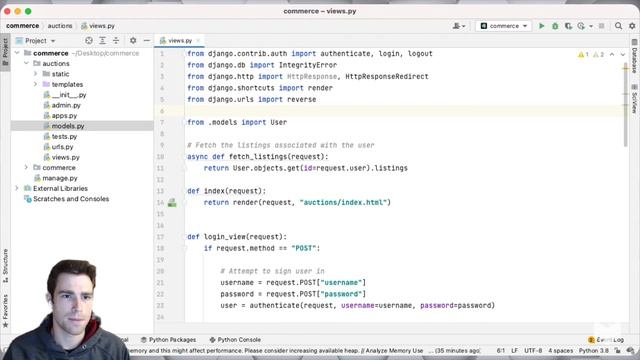This screenshot has height=360, width=640.
Task: Open the Database tool window
Action: (x=635, y=56)
